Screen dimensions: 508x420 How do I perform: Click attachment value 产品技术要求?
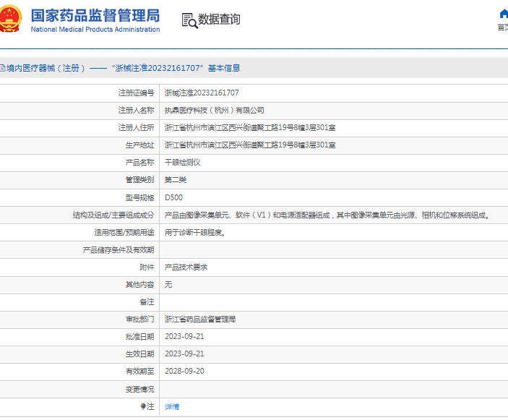(186, 267)
